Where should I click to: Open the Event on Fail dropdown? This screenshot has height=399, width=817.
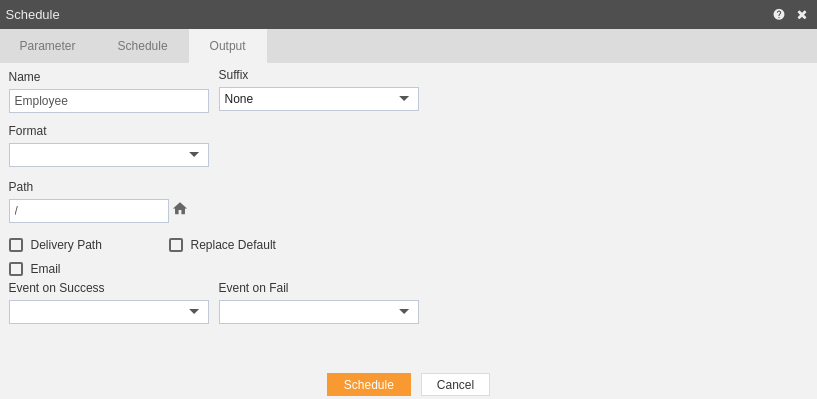click(x=319, y=312)
